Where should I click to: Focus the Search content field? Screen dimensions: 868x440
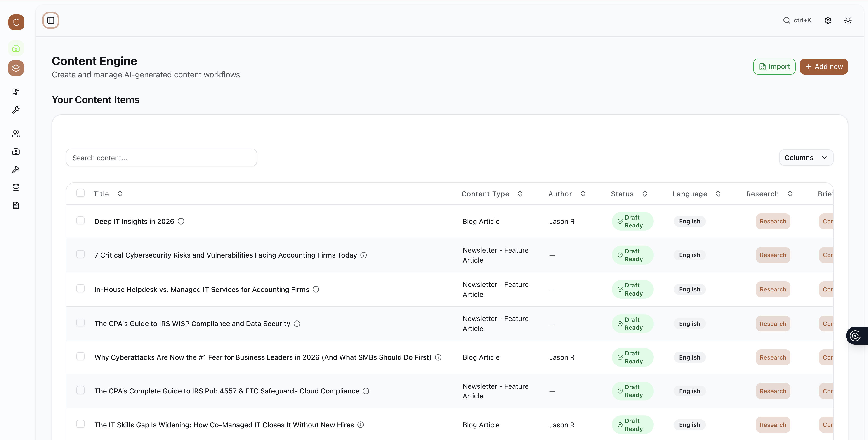(x=161, y=157)
